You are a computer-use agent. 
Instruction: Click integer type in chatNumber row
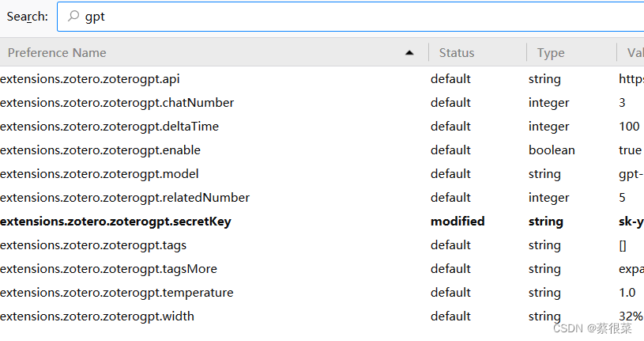548,103
